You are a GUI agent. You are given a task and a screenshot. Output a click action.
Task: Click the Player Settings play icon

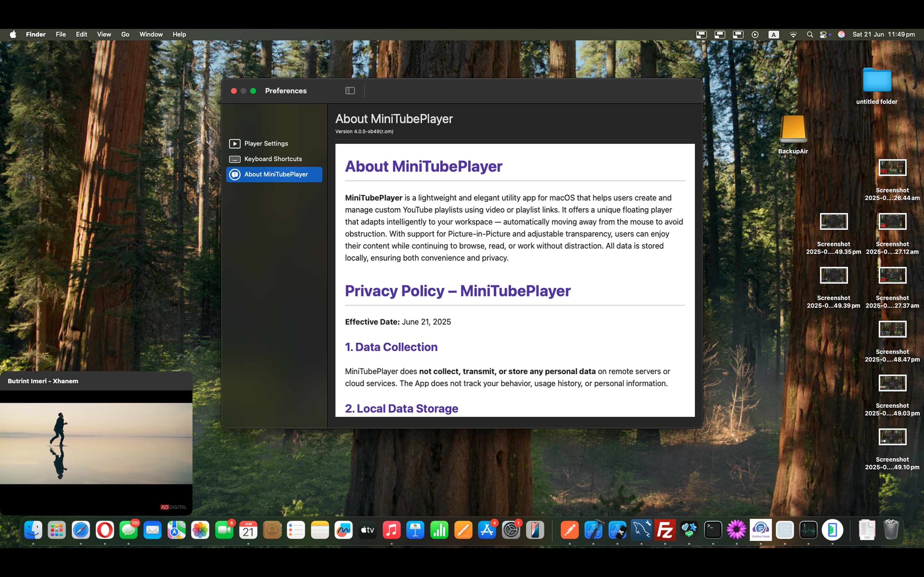235,144
